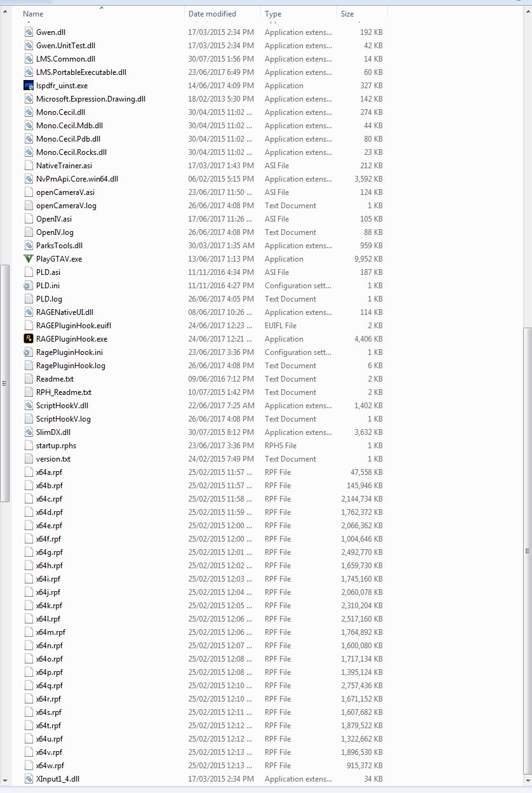The image size is (532, 793).
Task: Click the Gwen.dll file icon
Action: coord(28,32)
